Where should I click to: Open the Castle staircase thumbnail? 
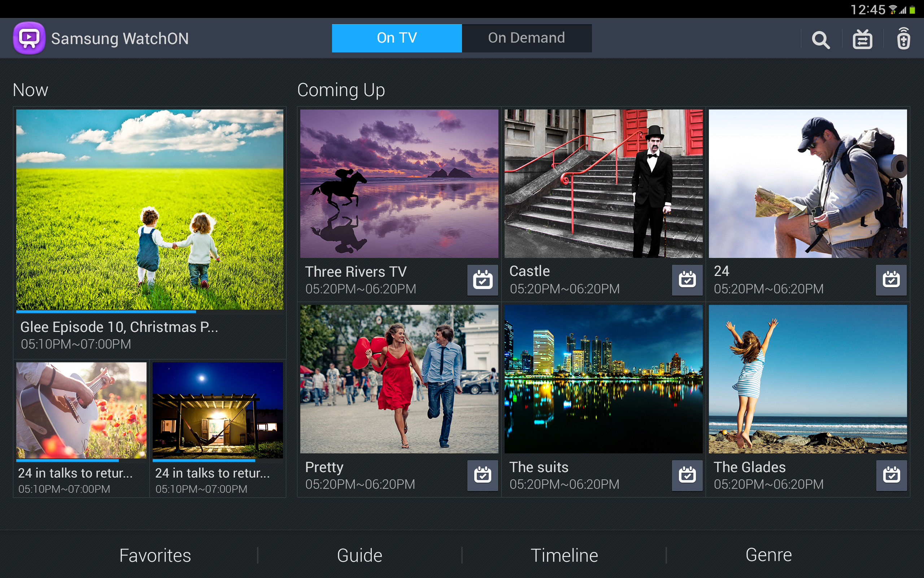click(x=603, y=184)
